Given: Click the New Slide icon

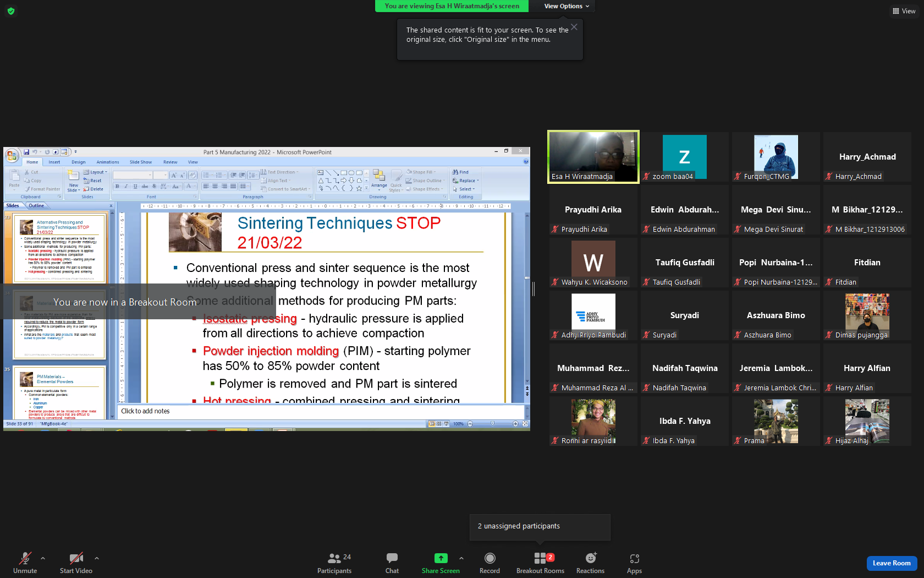Looking at the screenshot, I should [73, 176].
